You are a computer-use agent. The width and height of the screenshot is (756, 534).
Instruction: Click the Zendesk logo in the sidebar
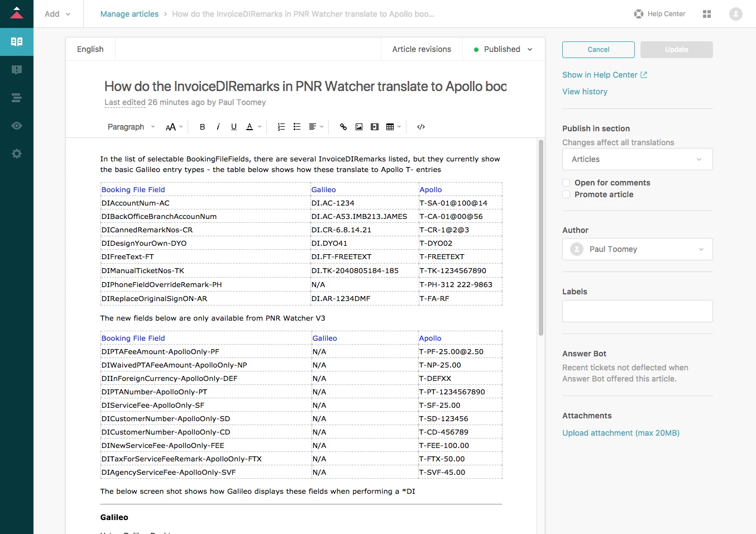(17, 13)
